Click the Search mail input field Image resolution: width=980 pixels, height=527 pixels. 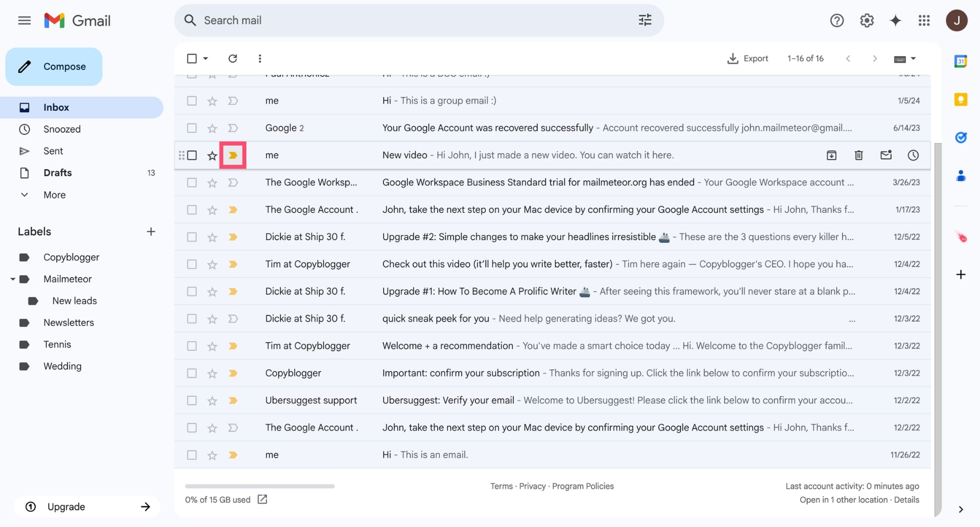pos(419,20)
